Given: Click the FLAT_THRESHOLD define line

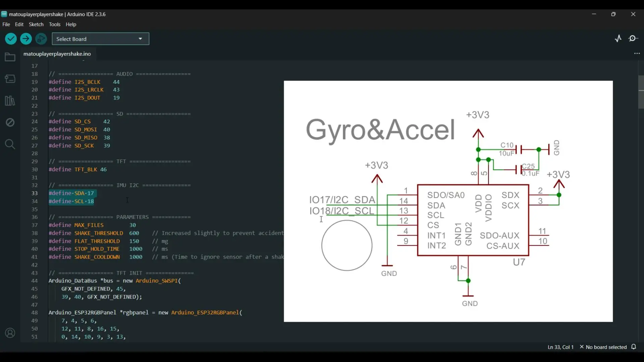Looking at the screenshot, I should [108, 241].
